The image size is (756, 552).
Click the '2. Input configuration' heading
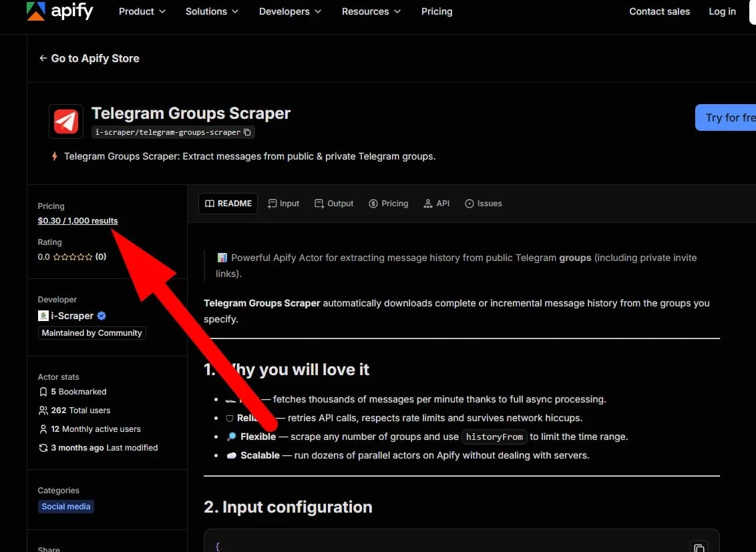tap(288, 507)
